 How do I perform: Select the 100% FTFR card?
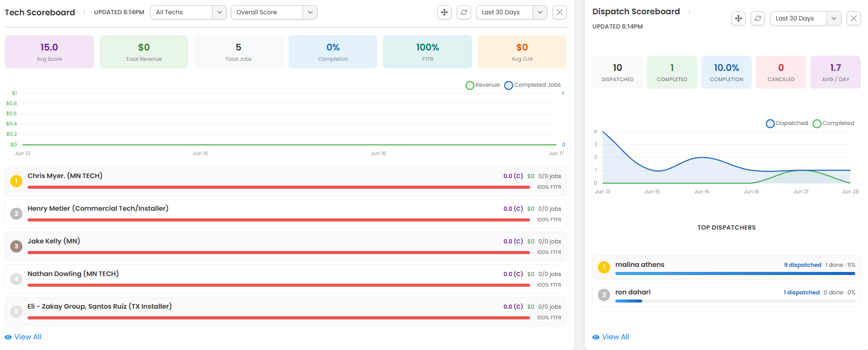tap(428, 52)
